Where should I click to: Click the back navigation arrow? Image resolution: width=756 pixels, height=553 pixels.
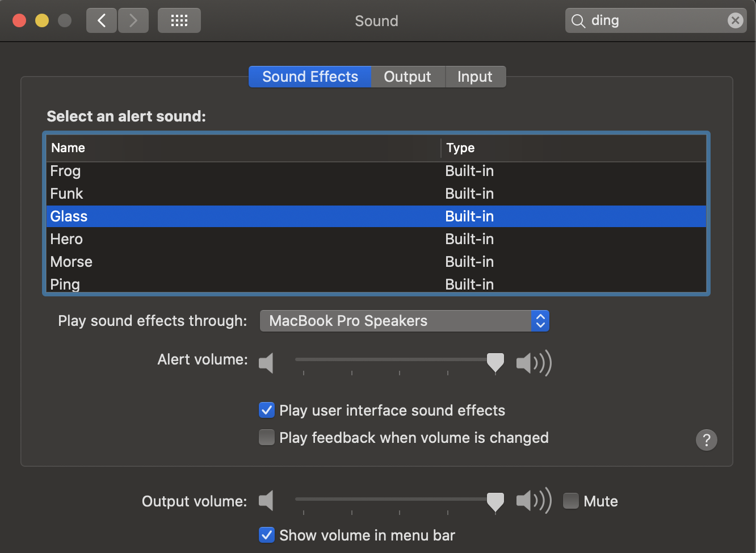102,21
